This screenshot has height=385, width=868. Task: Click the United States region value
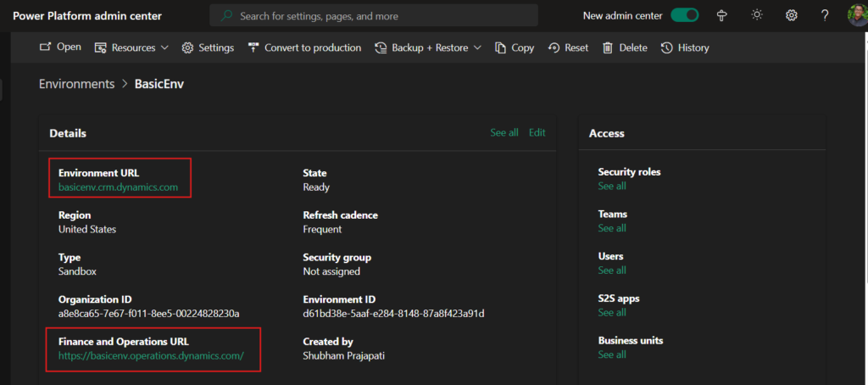click(x=87, y=229)
